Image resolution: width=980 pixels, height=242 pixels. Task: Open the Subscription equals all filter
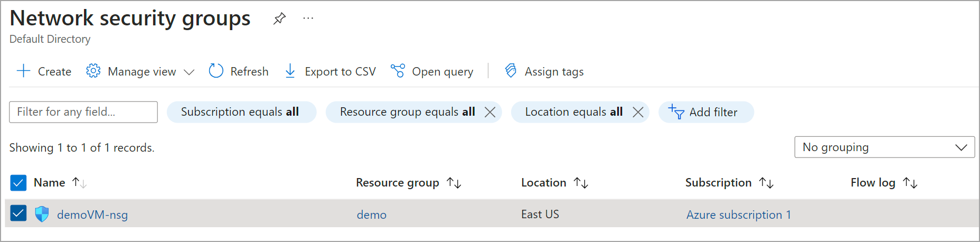pyautogui.click(x=241, y=112)
